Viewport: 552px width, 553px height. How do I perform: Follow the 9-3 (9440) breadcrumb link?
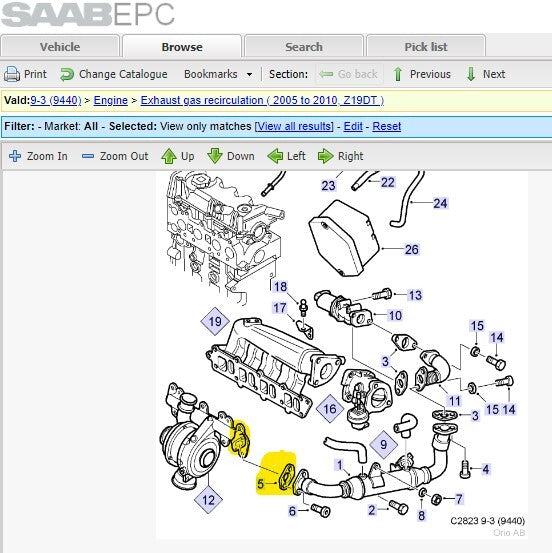(x=56, y=100)
